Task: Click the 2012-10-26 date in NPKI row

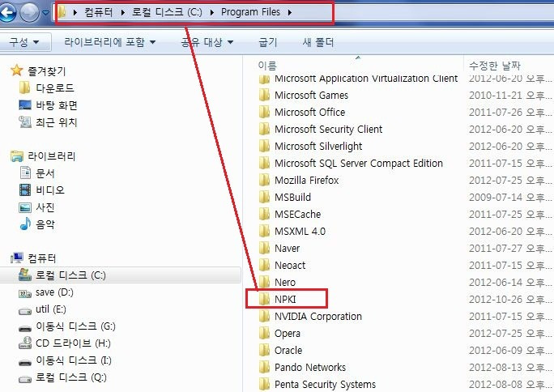Action: point(496,300)
